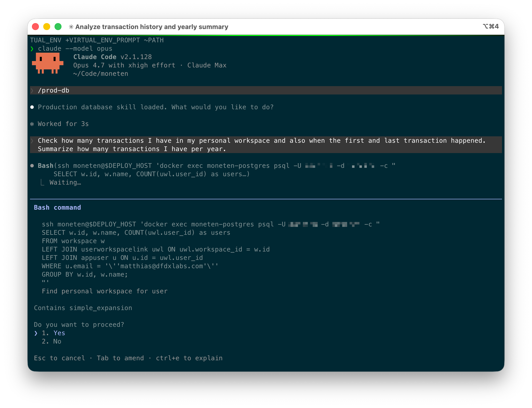
Task: Click the 'SELECT w.id, w.name' line in dialog
Action: [x=136, y=233]
